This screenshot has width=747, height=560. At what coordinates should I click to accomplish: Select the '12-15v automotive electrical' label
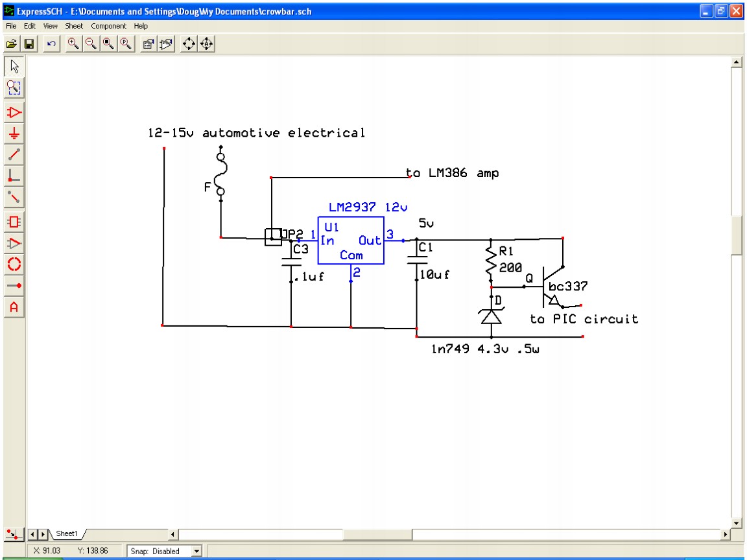point(256,133)
